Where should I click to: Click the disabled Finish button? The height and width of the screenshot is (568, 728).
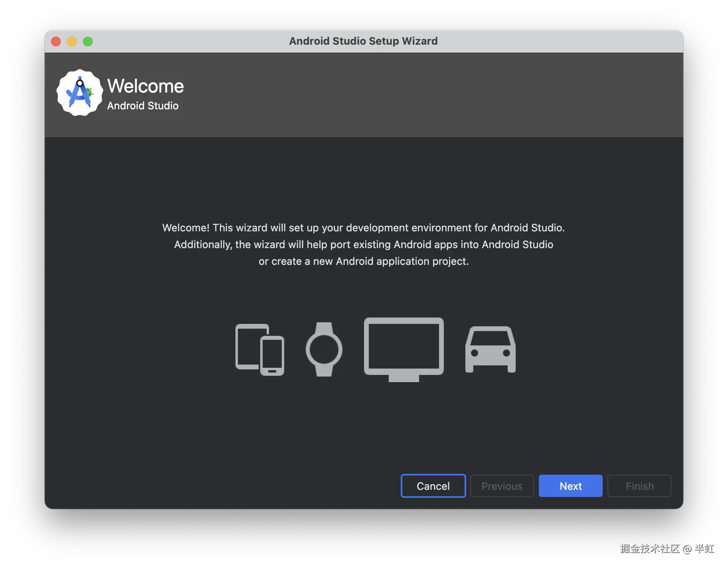point(639,486)
